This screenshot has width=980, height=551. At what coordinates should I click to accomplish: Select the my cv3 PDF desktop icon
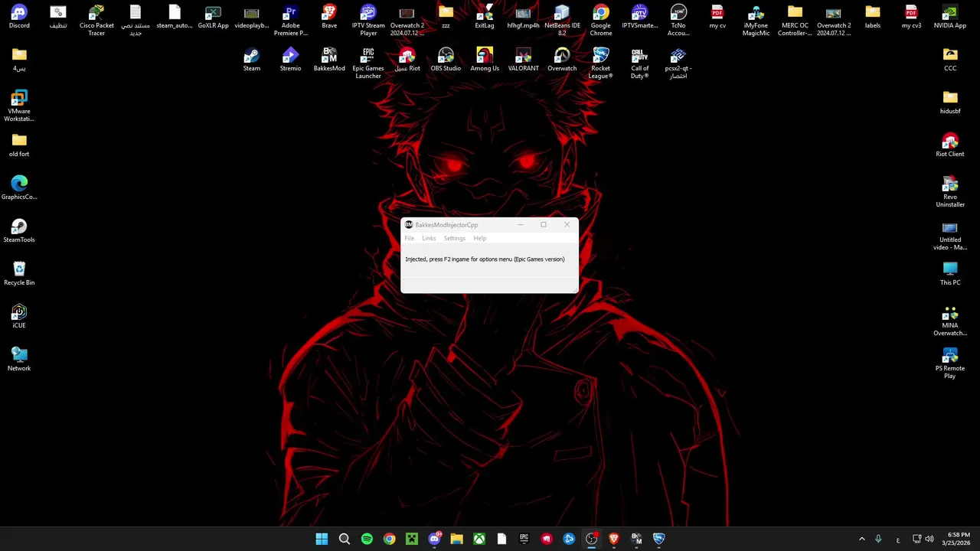(x=911, y=17)
